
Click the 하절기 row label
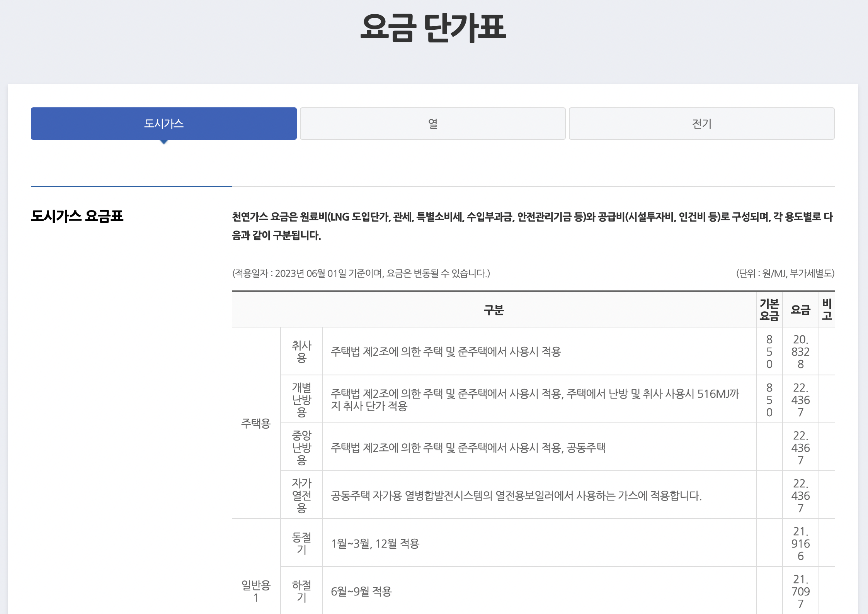click(301, 591)
